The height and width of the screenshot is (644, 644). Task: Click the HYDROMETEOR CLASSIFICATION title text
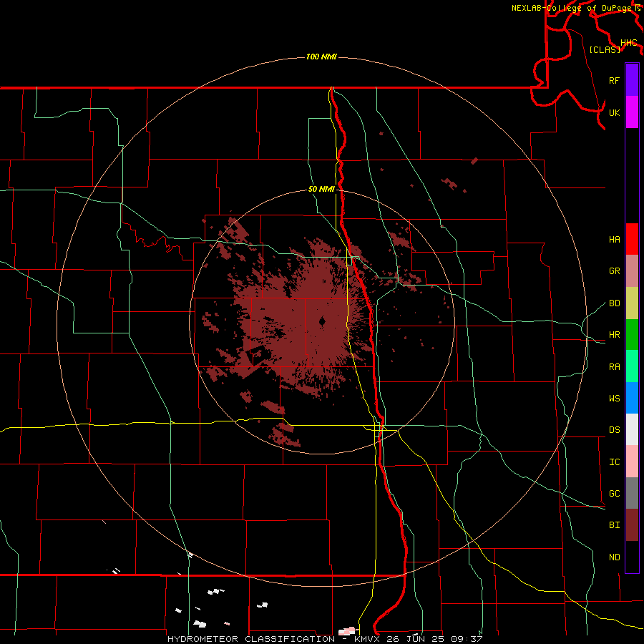[251, 639]
